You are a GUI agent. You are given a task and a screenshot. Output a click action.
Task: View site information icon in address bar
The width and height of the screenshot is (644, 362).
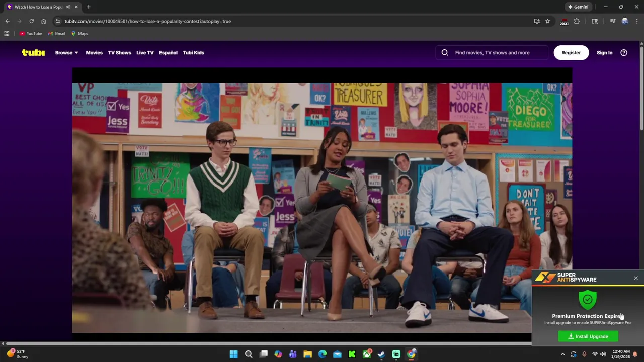[58, 21]
